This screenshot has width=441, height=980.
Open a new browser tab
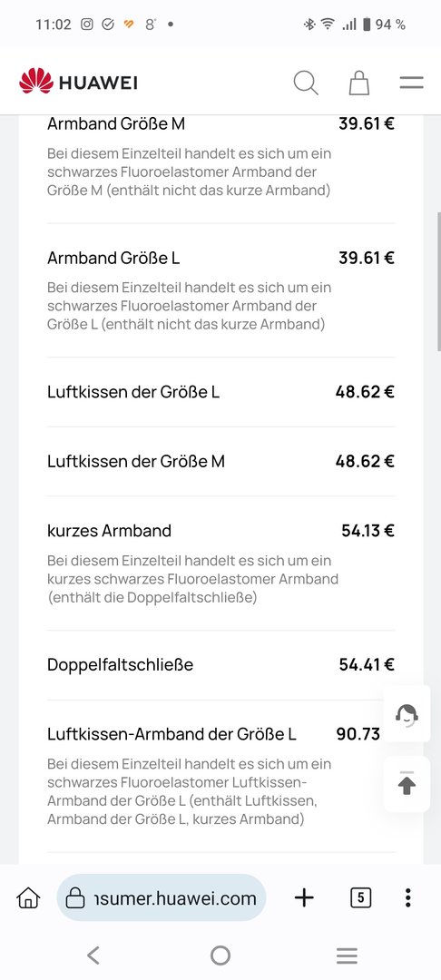pyautogui.click(x=304, y=898)
